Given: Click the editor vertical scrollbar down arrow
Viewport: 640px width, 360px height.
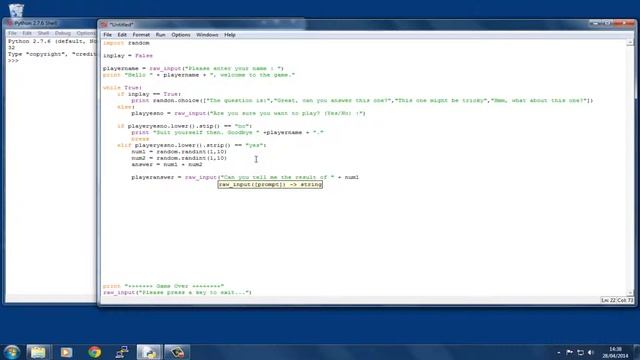Looking at the screenshot, I should 630,293.
